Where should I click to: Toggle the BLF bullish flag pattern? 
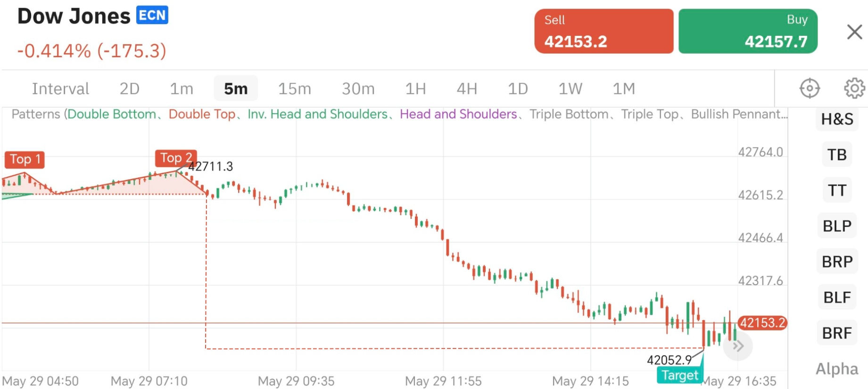837,297
